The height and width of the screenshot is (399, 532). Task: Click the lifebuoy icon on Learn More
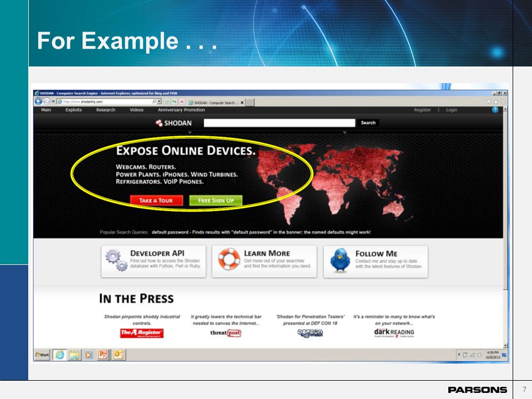tap(229, 259)
